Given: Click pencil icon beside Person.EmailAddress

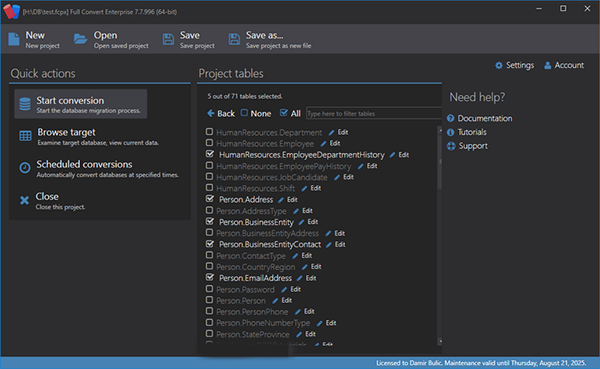Looking at the screenshot, I should pos(300,278).
